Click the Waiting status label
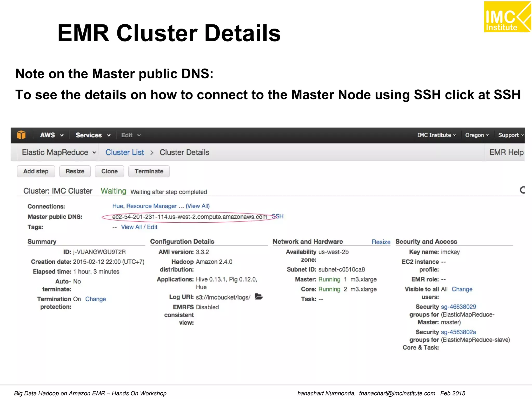This screenshot has height=399, width=532. [113, 191]
